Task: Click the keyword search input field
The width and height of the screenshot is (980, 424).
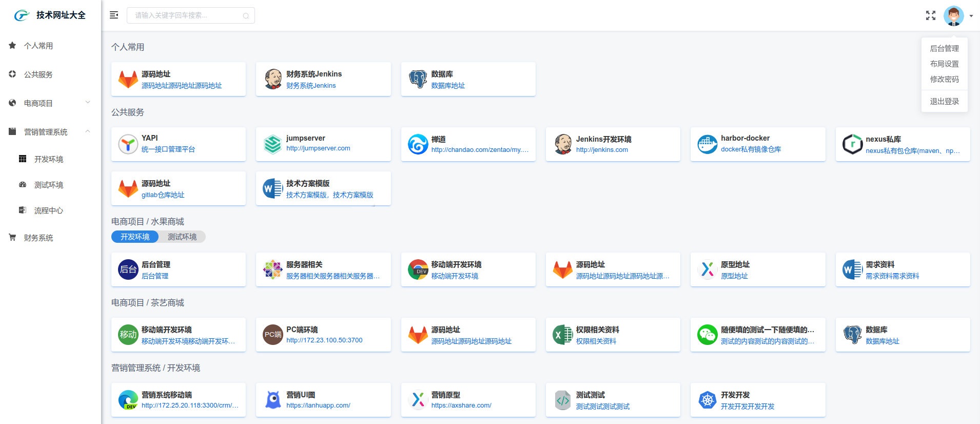Action: coord(187,15)
